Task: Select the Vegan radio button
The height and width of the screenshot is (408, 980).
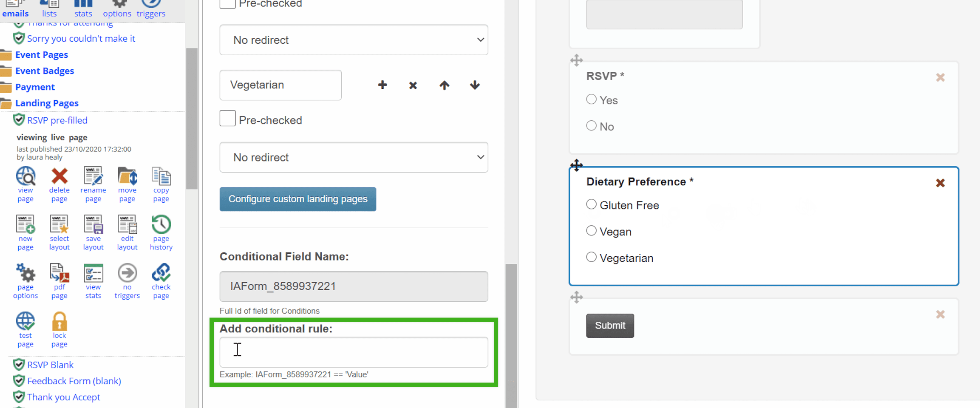Action: point(591,231)
